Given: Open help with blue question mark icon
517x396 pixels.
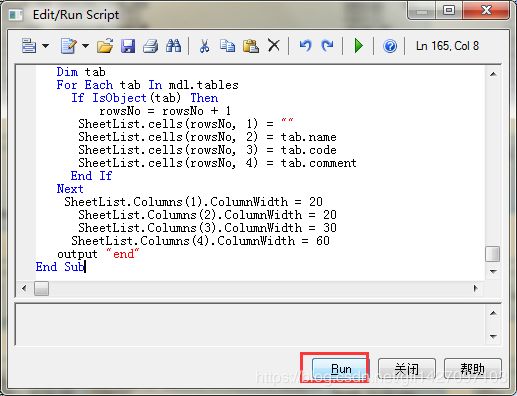Looking at the screenshot, I should point(390,46).
